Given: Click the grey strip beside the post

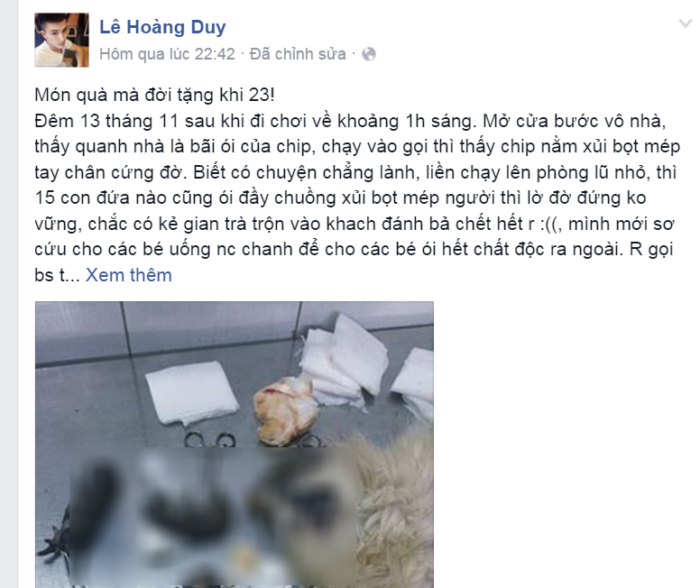Looking at the screenshot, I should click(x=9, y=294).
